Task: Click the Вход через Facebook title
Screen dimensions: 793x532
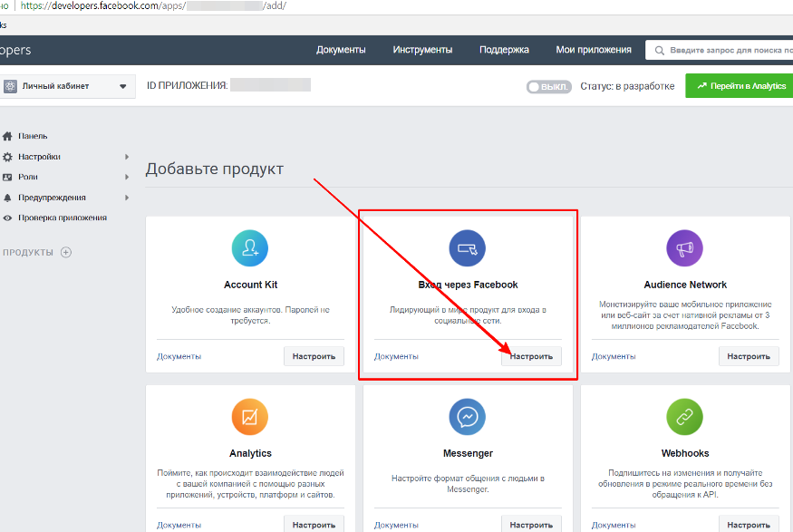Action: click(x=468, y=285)
